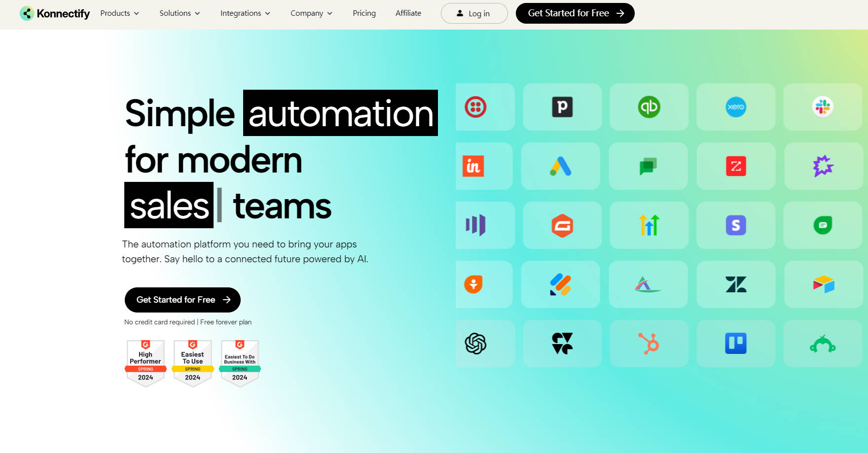
Task: Open the Company dropdown menu
Action: pyautogui.click(x=311, y=13)
